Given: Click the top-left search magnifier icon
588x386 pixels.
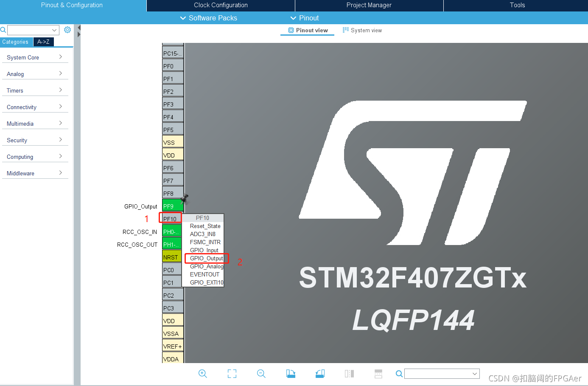Looking at the screenshot, I should tap(3, 30).
